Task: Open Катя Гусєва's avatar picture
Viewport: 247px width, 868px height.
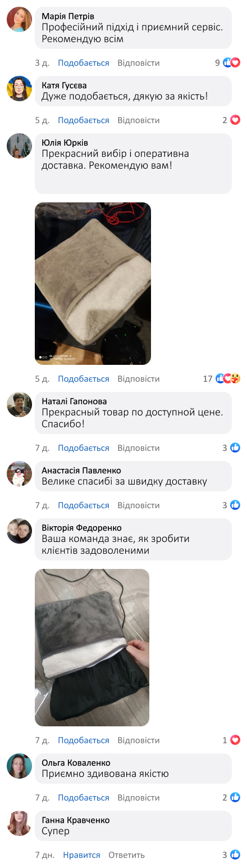Action: coord(19,88)
